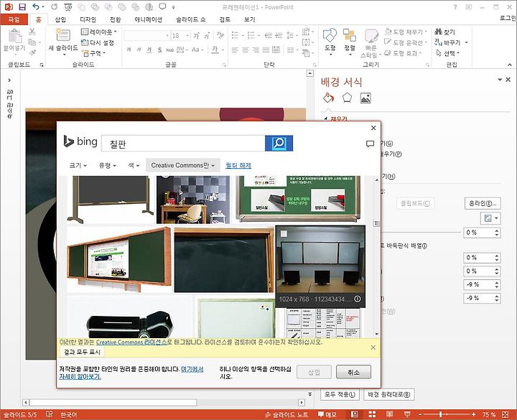Switch to Slide Sorter view icon in the status bar

(x=372, y=414)
